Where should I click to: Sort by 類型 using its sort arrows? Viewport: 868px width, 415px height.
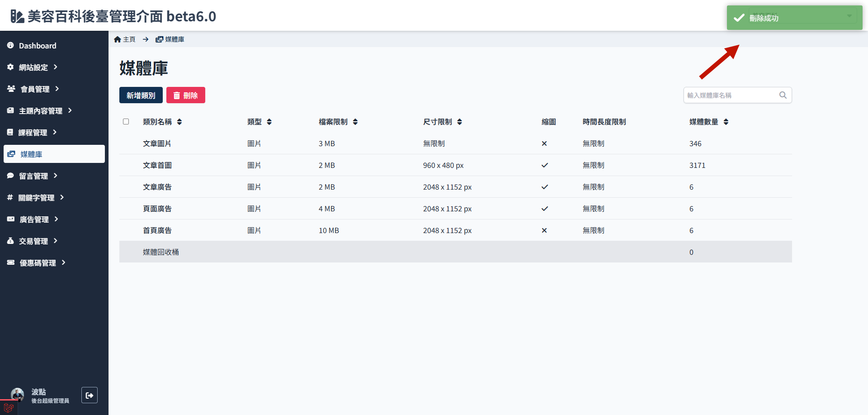tap(269, 122)
